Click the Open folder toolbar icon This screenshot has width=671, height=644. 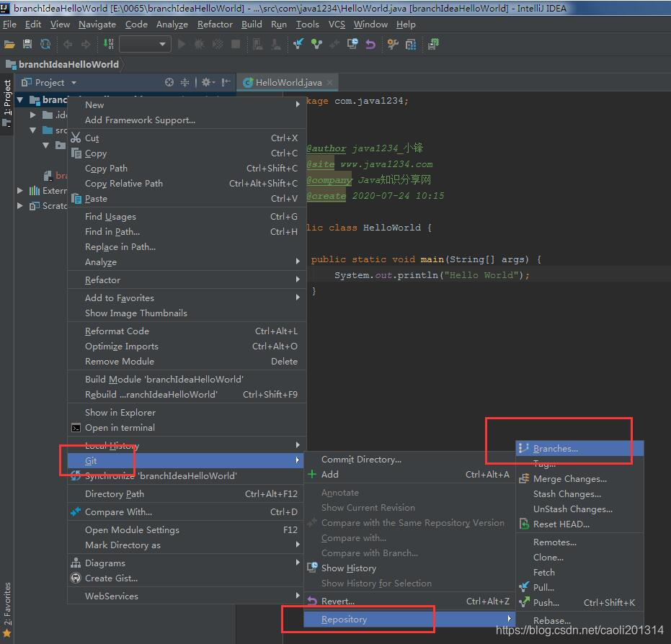pyautogui.click(x=9, y=44)
